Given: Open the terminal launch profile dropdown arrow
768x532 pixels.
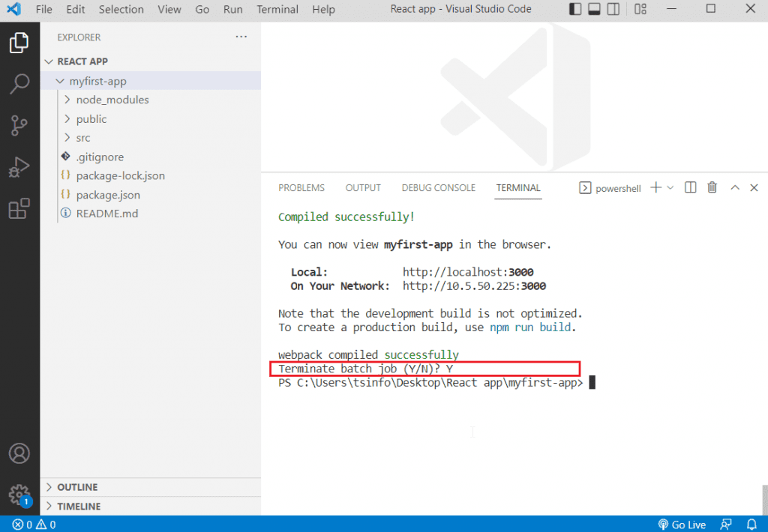Looking at the screenshot, I should click(x=670, y=187).
